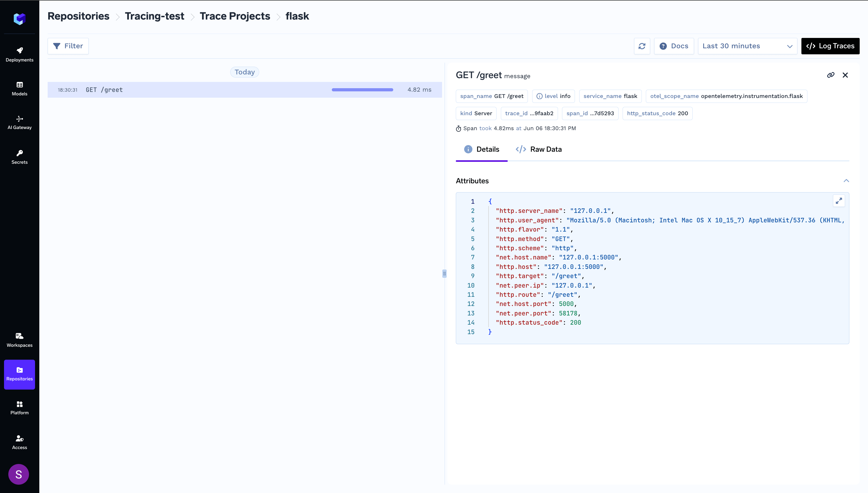Open Deployments from the sidebar
Image resolution: width=868 pixels, height=493 pixels.
(19, 54)
